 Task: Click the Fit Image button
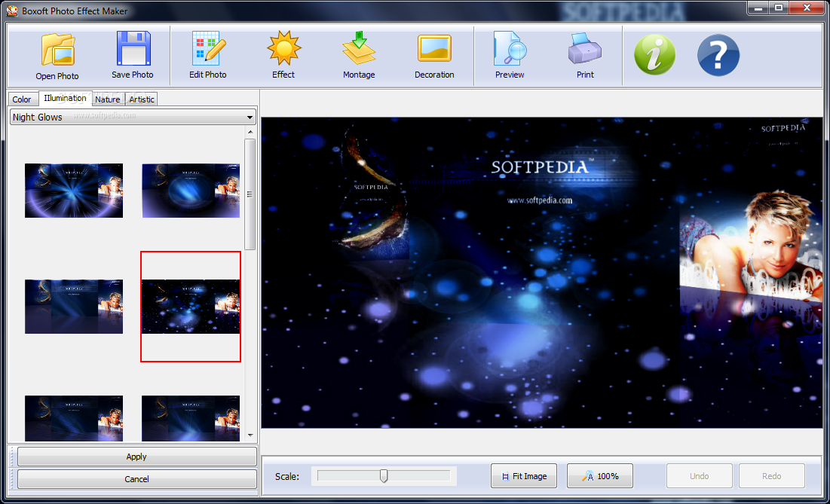[523, 476]
